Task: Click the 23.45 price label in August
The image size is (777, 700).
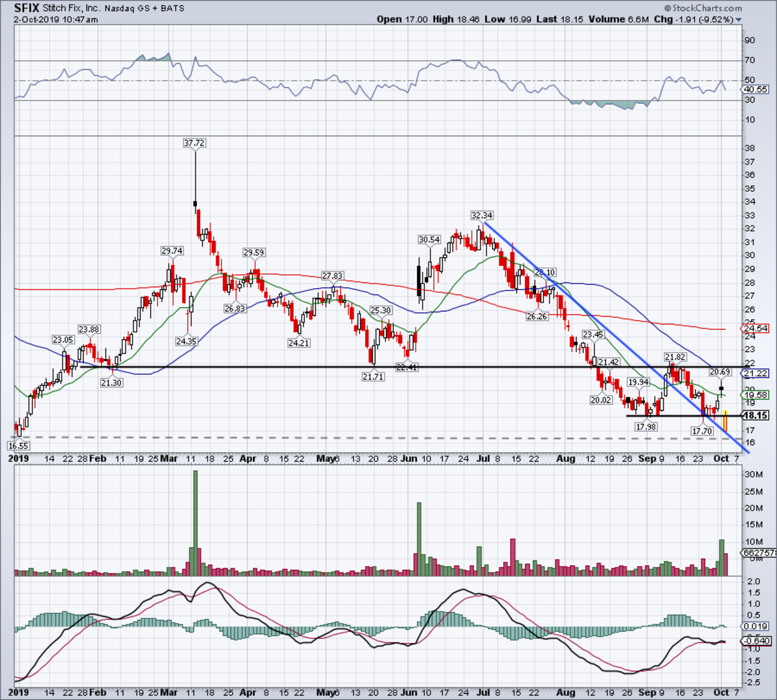Action: (592, 335)
